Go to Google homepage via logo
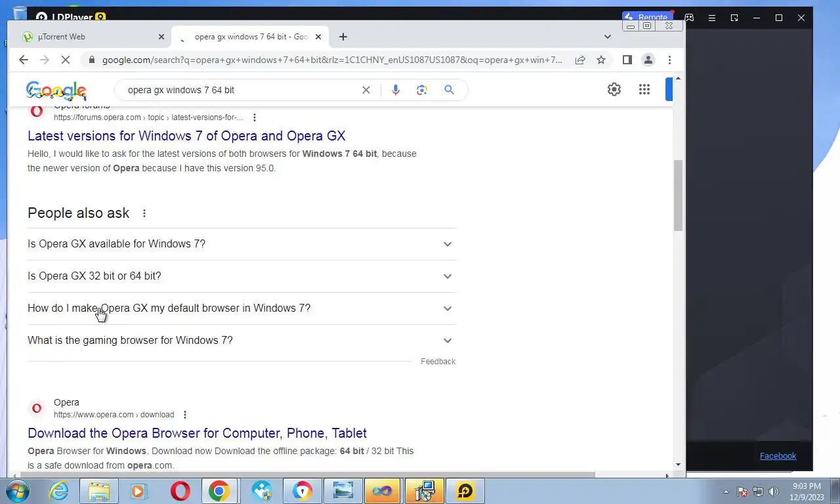840x504 pixels. (x=56, y=91)
